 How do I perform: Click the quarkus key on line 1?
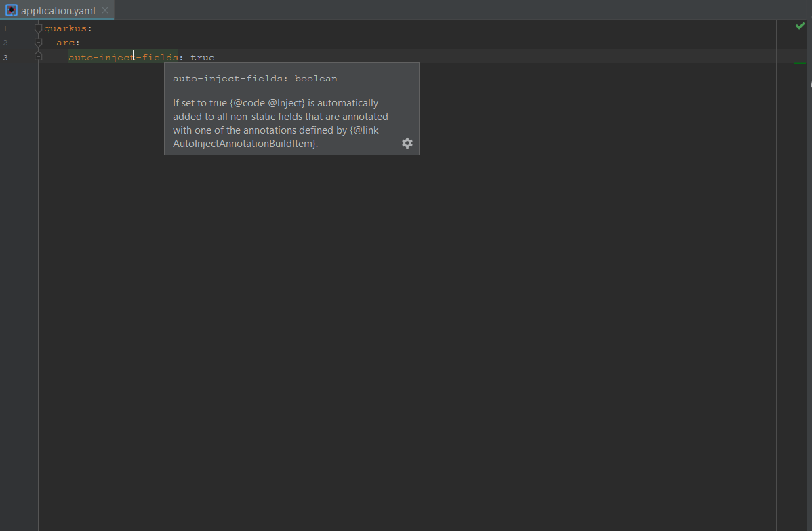click(x=67, y=28)
